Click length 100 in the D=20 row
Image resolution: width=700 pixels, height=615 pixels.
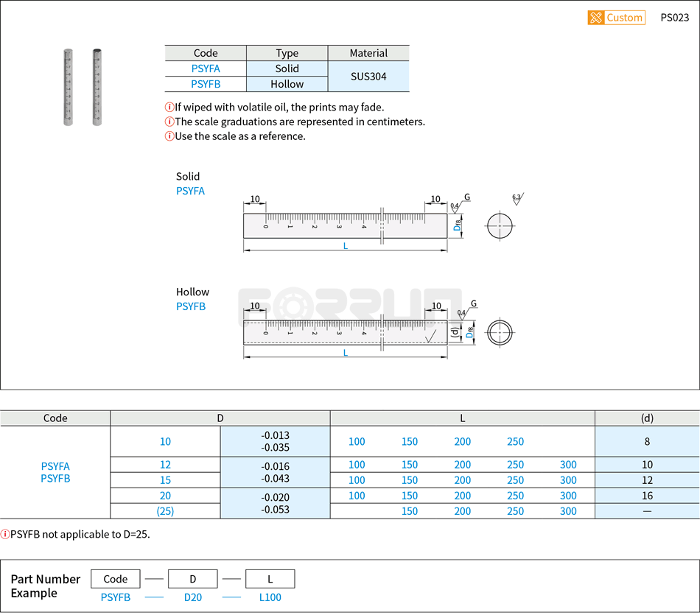(x=357, y=495)
